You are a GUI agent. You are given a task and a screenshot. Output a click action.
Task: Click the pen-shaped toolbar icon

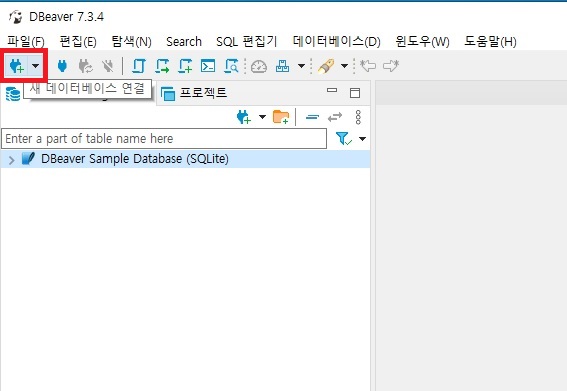click(x=326, y=67)
